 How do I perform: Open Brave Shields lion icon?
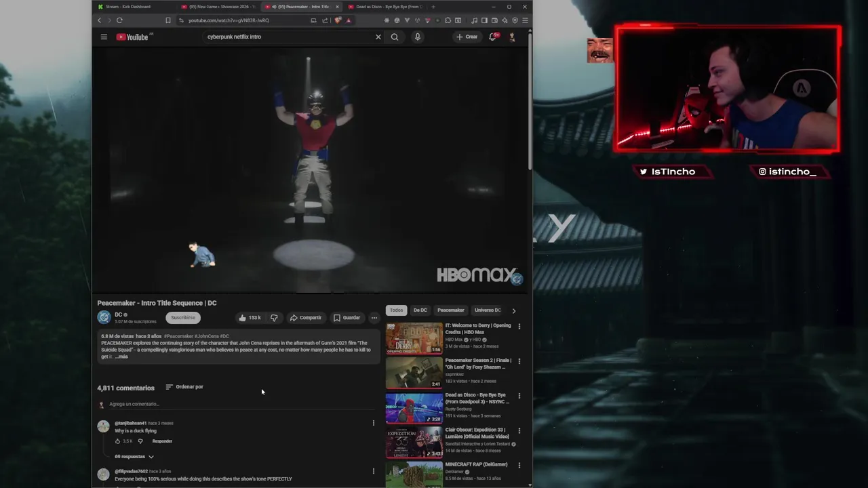click(338, 20)
